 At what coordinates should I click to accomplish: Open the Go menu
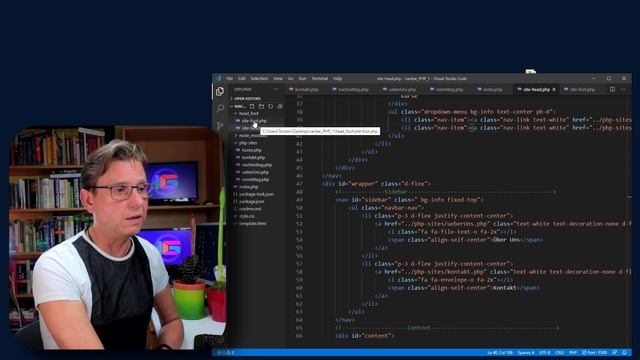(291, 78)
